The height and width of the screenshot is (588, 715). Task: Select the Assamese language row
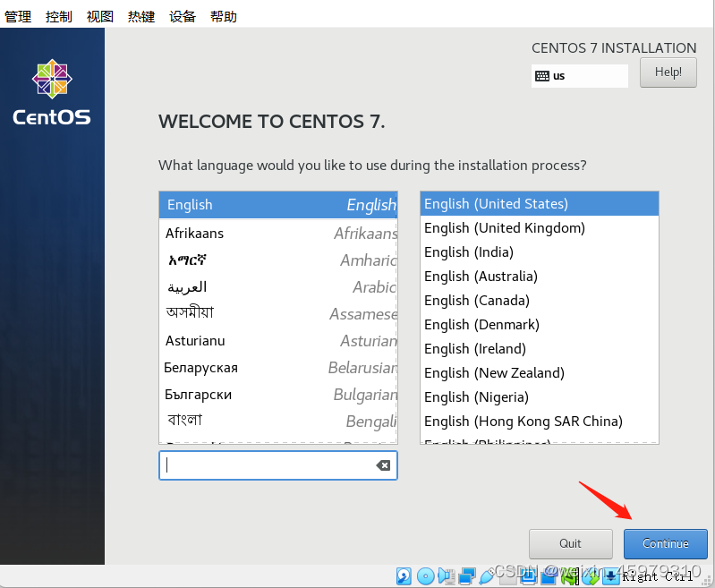pos(278,314)
